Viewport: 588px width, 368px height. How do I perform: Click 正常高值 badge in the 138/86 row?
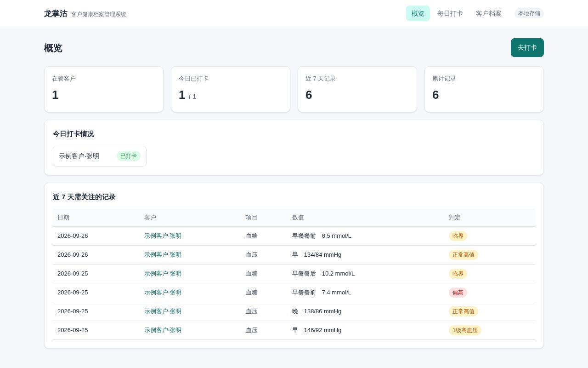point(464,311)
